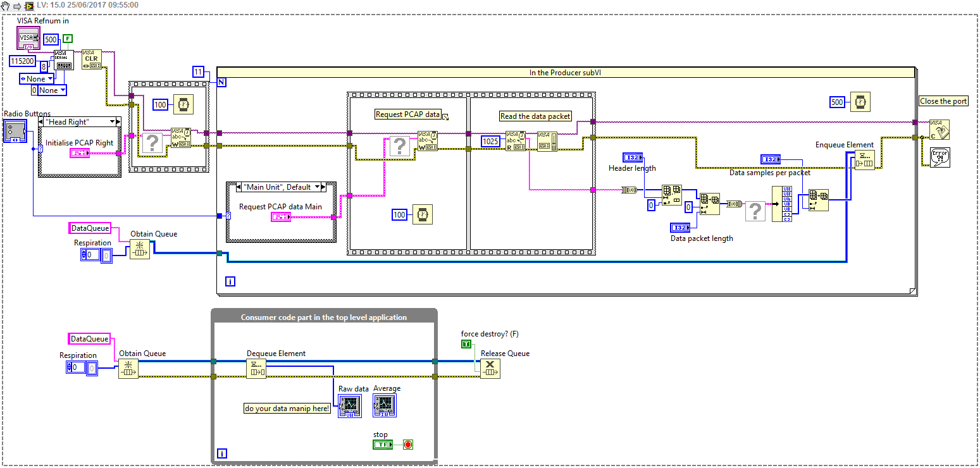Screen dimensions: 980x468
Task: Select the VISA Write node in Request PCAP data frame
Action: coord(428,141)
